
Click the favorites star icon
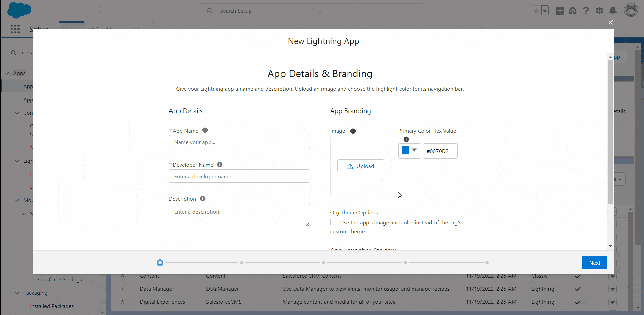(x=536, y=11)
